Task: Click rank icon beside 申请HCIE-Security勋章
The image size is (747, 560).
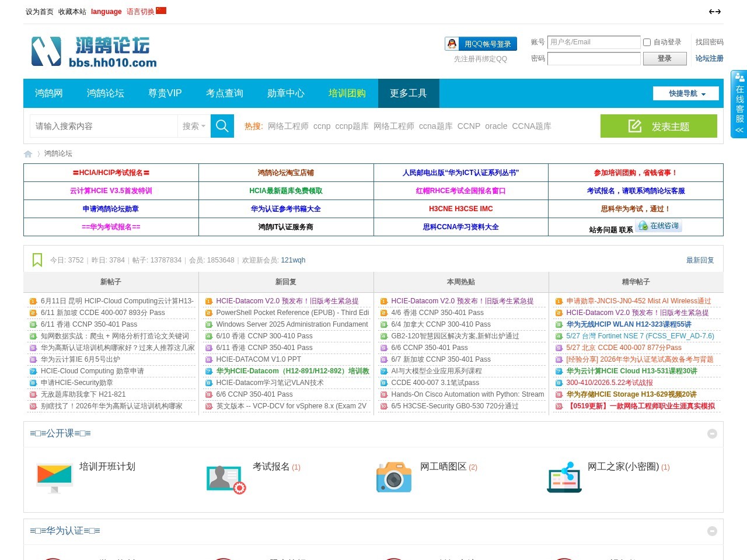Action: (x=33, y=383)
